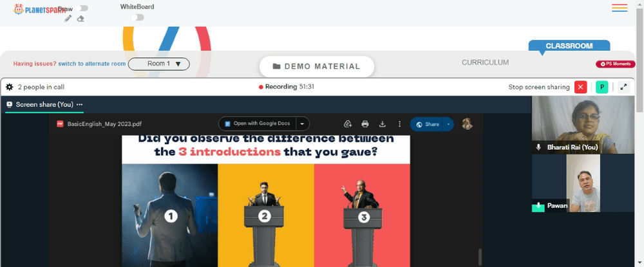Switch to the CLASSROOM tab
This screenshot has width=644, height=267.
[x=569, y=46]
